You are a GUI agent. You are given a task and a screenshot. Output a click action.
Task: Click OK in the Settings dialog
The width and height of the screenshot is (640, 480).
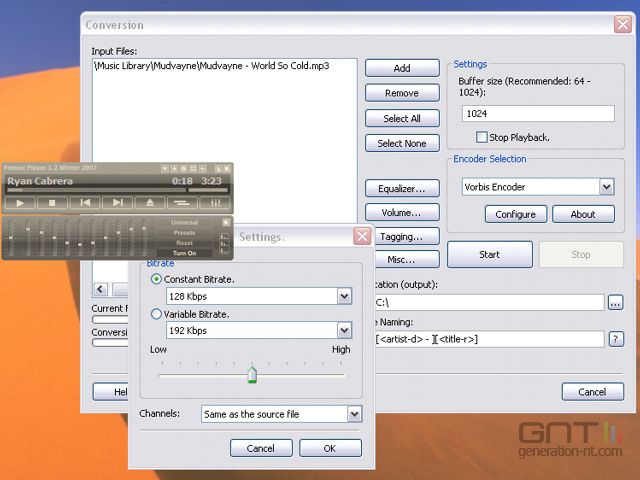coord(330,448)
